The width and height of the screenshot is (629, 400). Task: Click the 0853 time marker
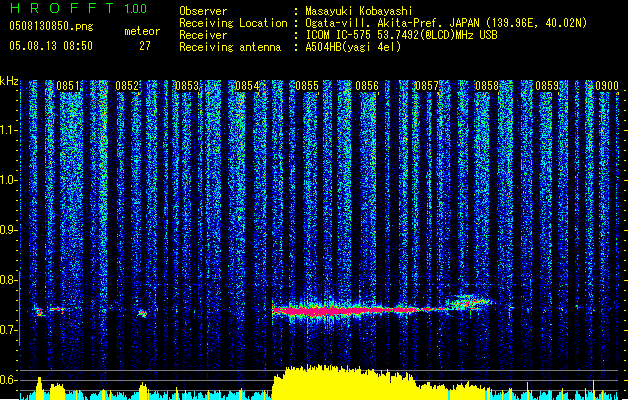[x=187, y=86]
